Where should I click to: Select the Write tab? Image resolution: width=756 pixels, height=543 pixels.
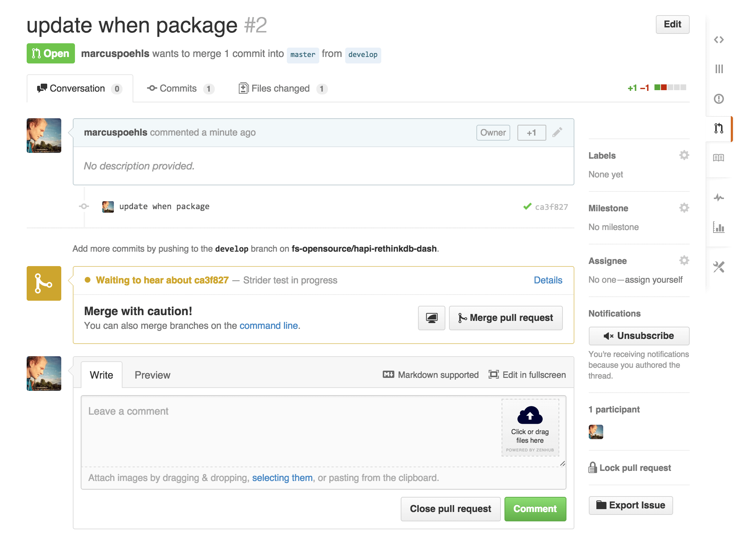[x=102, y=375]
